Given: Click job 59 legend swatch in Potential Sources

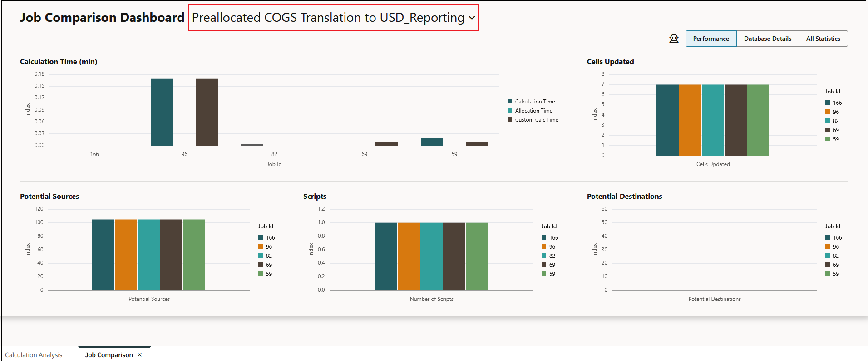Looking at the screenshot, I should 261,274.
